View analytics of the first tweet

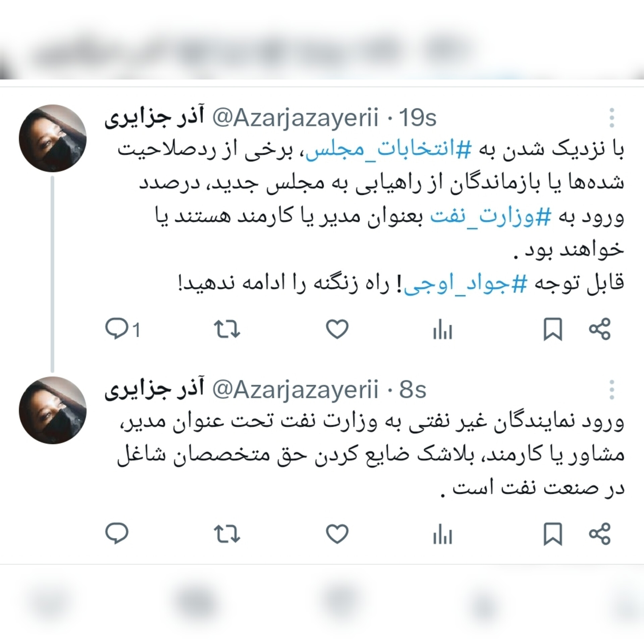pyautogui.click(x=442, y=329)
